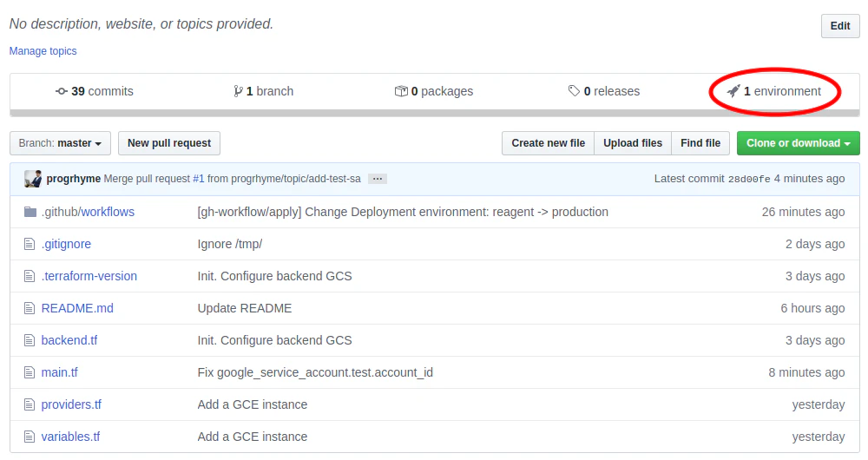Click the 'Ignore /tmp/' commit message
This screenshot has height=460, width=868.
tap(230, 244)
